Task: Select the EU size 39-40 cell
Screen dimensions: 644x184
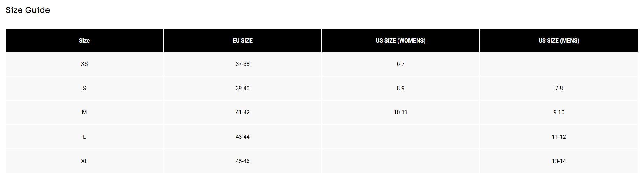Action: click(243, 88)
